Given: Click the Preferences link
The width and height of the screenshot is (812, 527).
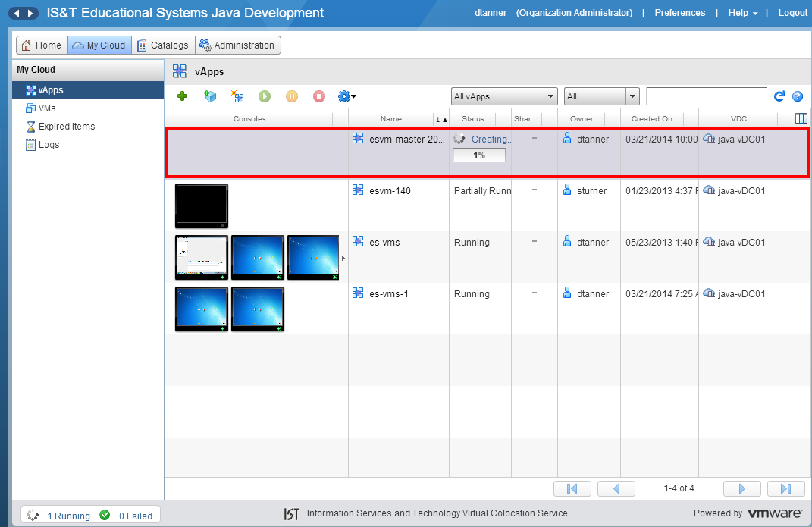Looking at the screenshot, I should coord(679,13).
